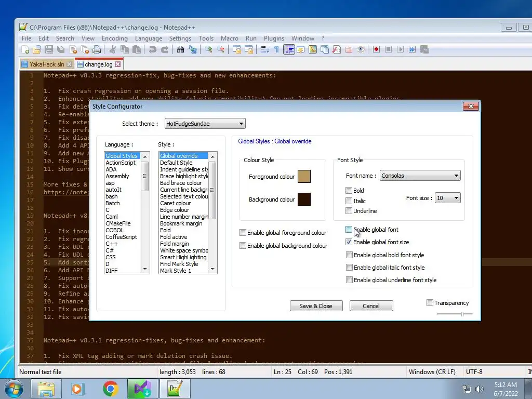This screenshot has height=399, width=532.
Task: Uncheck Enable global font size
Action: click(x=349, y=242)
